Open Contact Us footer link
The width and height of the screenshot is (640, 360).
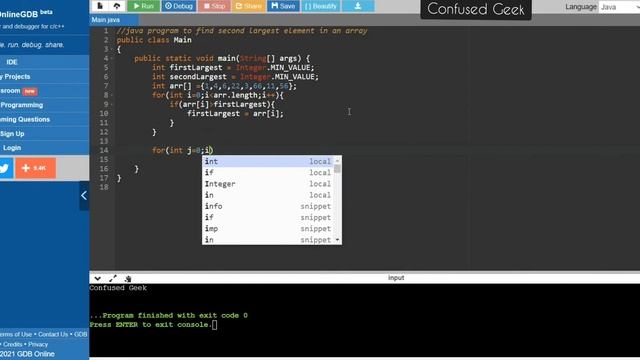[x=53, y=334]
